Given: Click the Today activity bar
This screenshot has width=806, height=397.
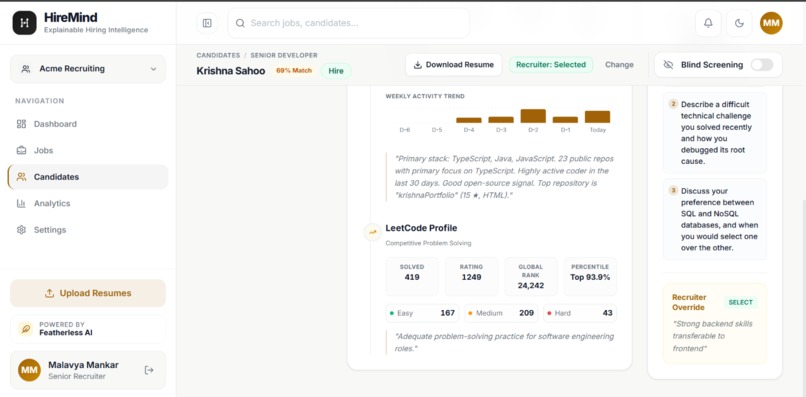Looking at the screenshot, I should coord(597,117).
